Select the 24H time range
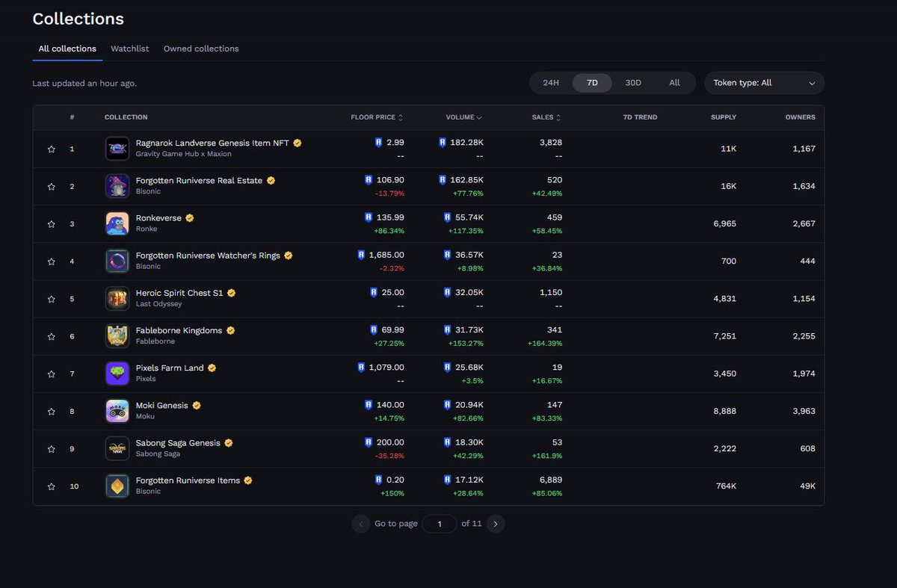Screen dimensions: 897x588 point(551,83)
